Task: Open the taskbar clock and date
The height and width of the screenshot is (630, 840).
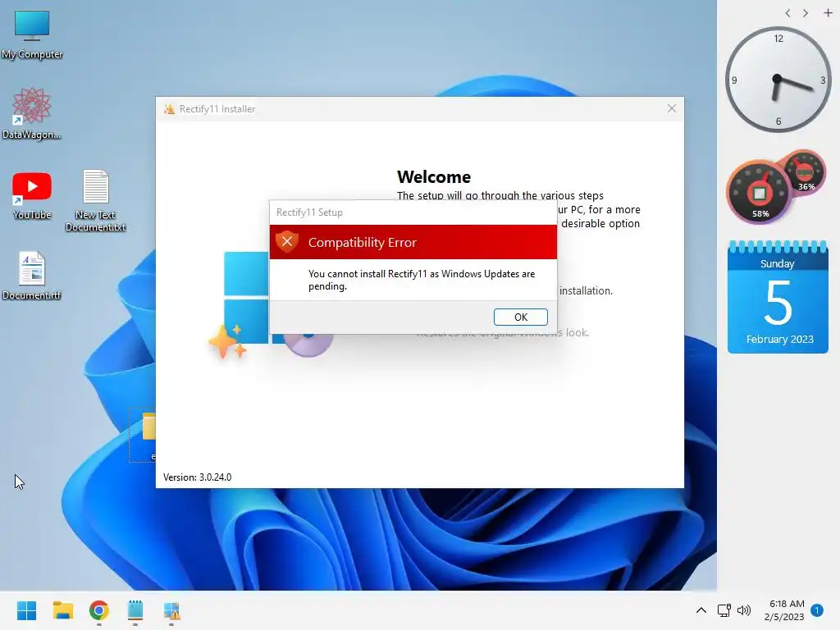Action: point(784,610)
